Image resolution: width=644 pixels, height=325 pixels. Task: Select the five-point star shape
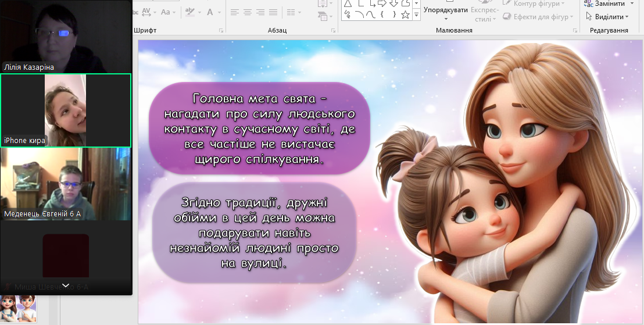click(x=405, y=15)
